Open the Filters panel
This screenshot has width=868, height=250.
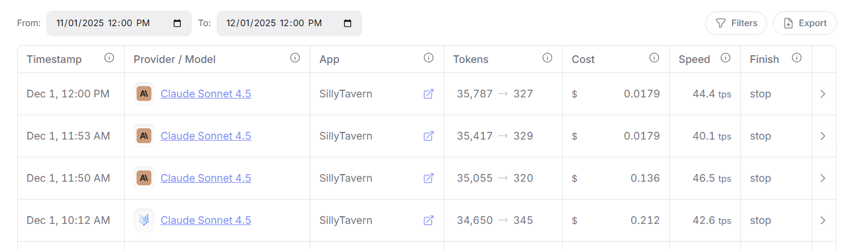tap(736, 23)
